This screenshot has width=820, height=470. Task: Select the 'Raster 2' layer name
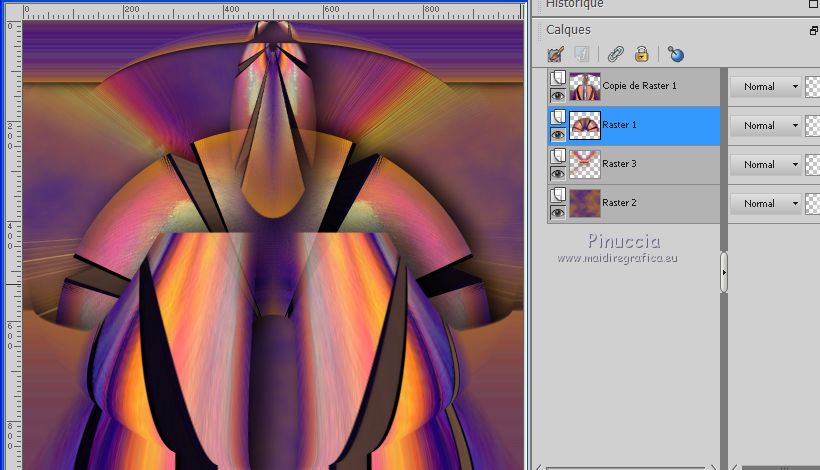point(619,203)
